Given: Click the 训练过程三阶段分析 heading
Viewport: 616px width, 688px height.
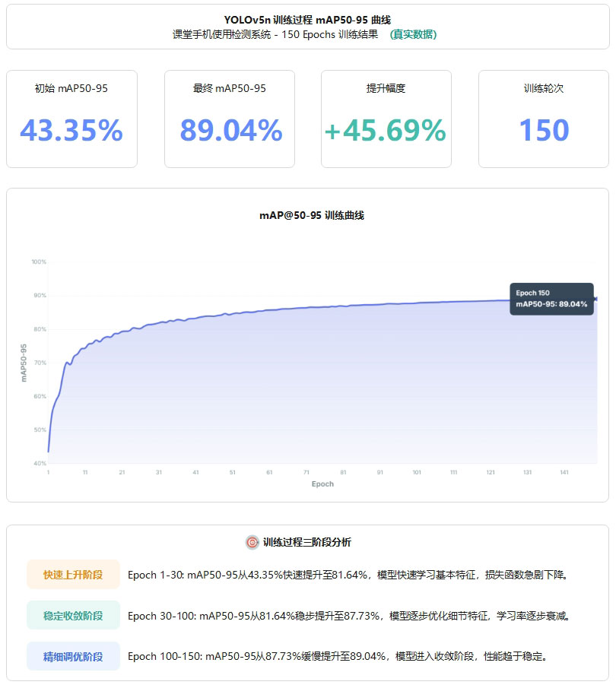Looking at the screenshot, I should (307, 542).
